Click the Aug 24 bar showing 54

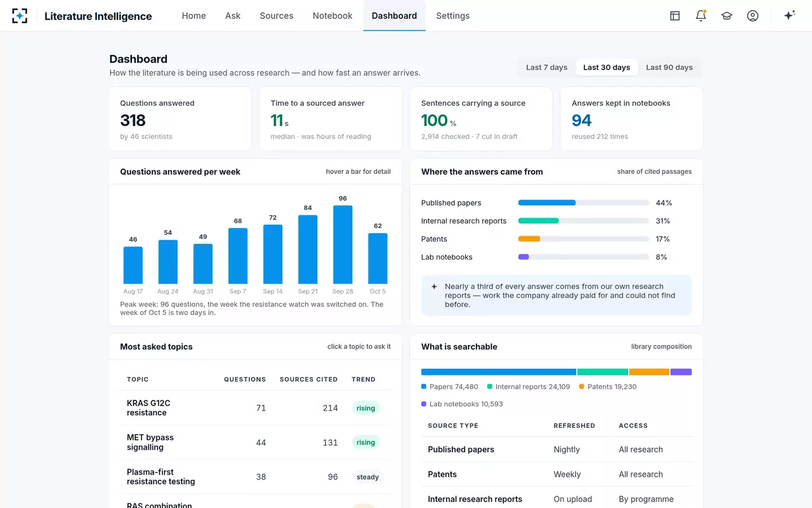[168, 262]
